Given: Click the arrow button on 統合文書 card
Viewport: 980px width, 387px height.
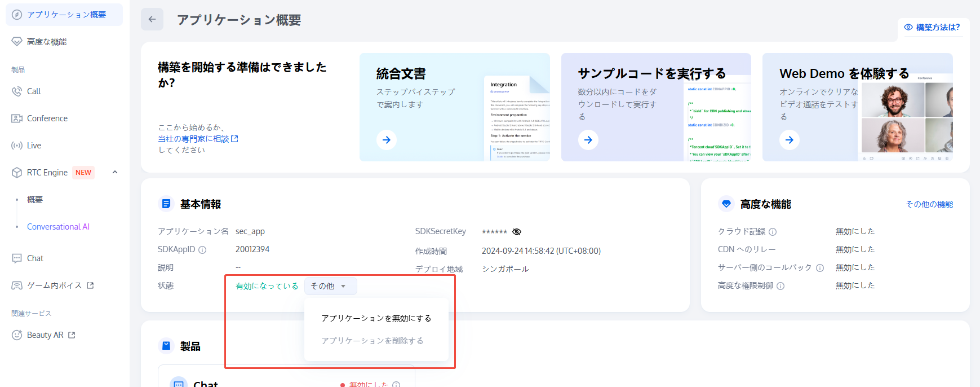Looking at the screenshot, I should point(387,140).
